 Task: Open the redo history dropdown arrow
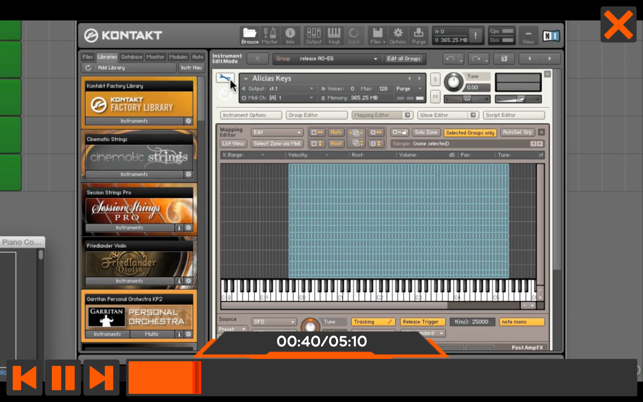click(x=486, y=60)
